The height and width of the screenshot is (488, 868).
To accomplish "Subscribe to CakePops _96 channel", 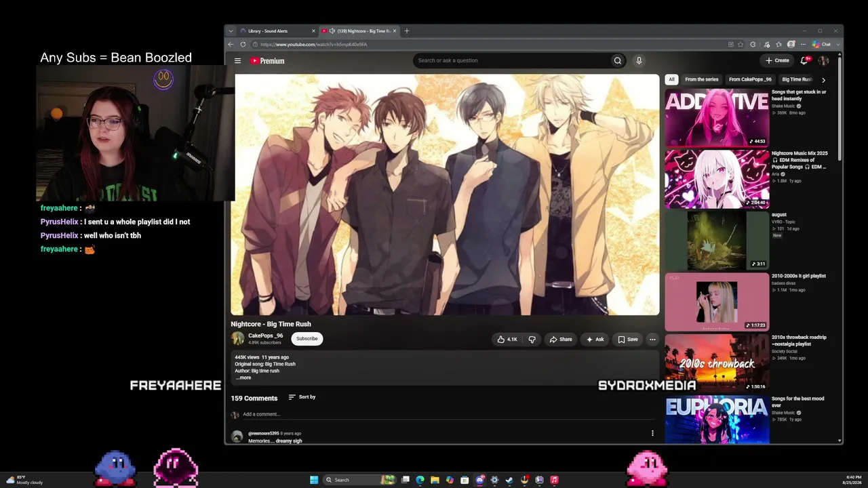I will 307,338.
